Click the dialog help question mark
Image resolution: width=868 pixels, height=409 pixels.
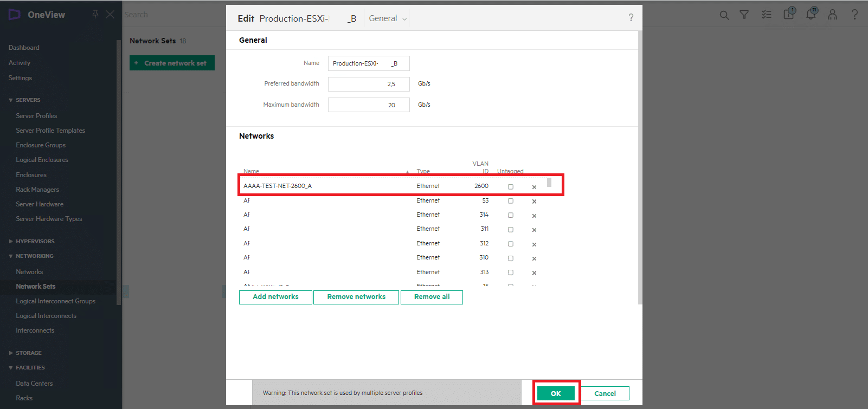[631, 18]
